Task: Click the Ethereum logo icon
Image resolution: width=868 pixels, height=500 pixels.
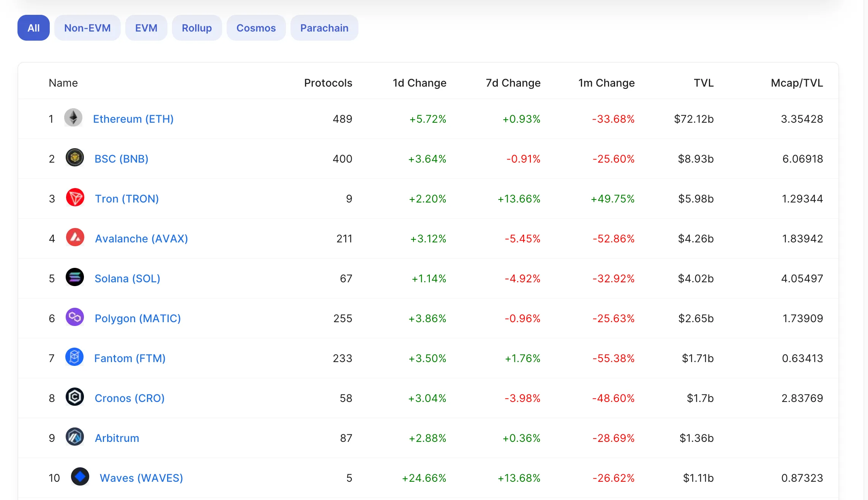Action: click(73, 118)
